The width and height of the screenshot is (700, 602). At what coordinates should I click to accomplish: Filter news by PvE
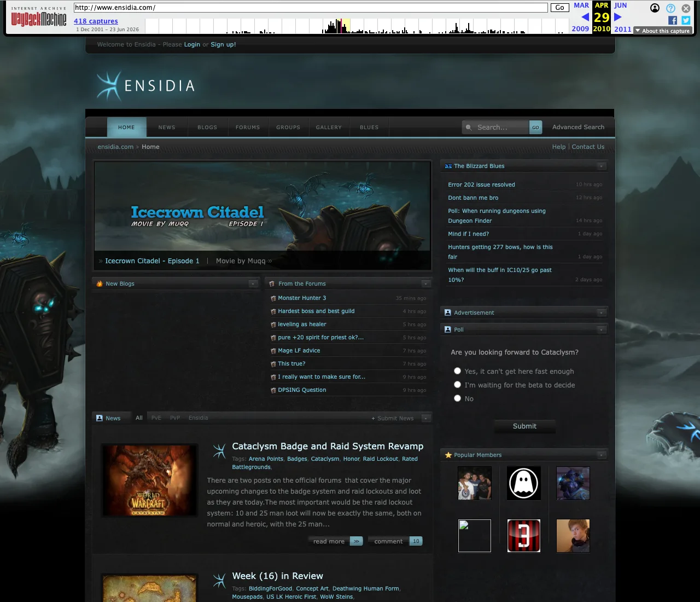(x=156, y=418)
